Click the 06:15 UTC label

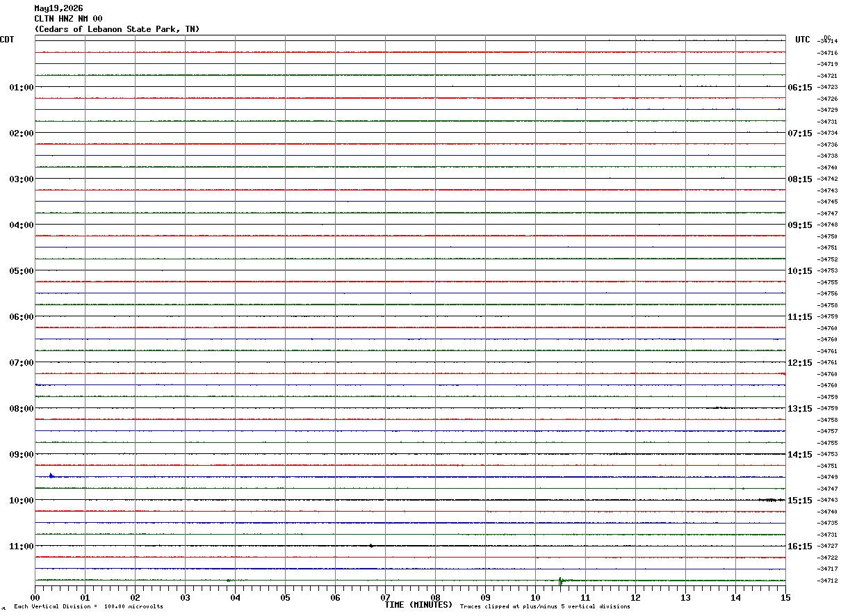pos(799,87)
